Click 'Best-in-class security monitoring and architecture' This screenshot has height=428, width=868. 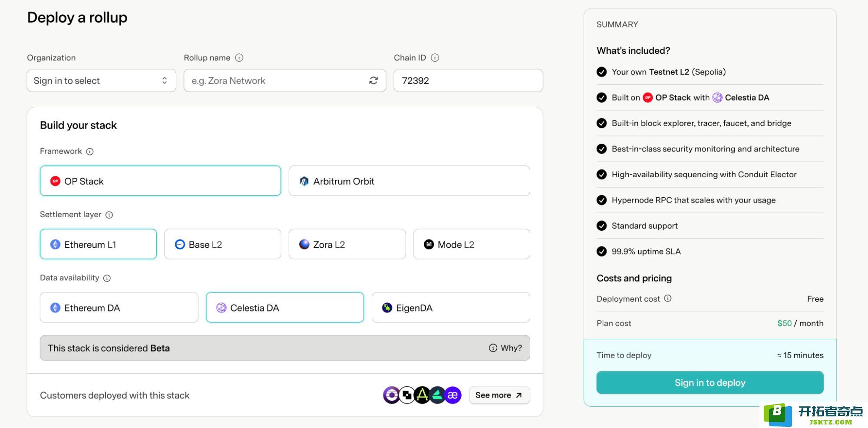tap(705, 149)
